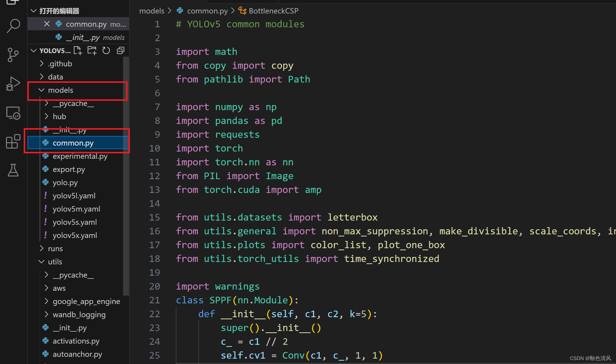Open the Testing flask view

tap(13, 170)
